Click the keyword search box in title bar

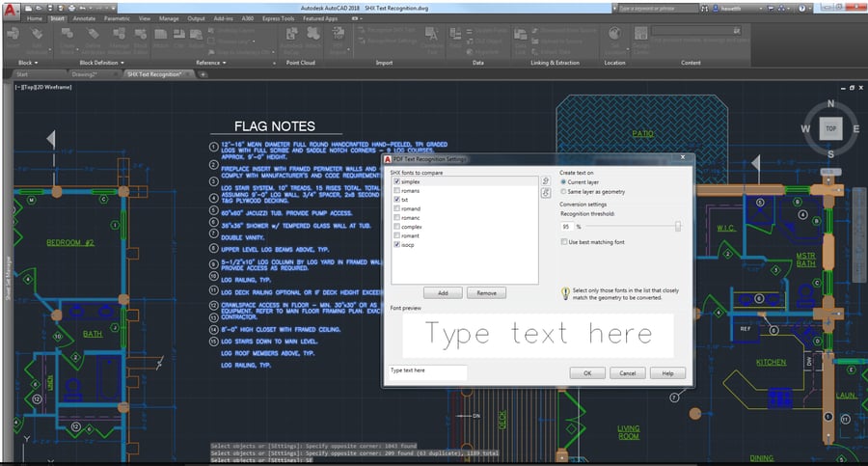[658, 9]
